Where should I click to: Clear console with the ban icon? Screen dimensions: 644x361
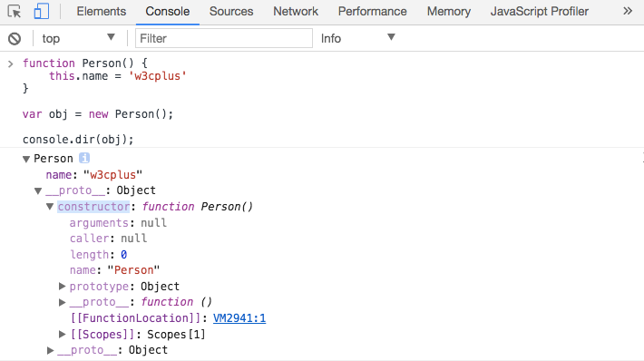point(15,39)
